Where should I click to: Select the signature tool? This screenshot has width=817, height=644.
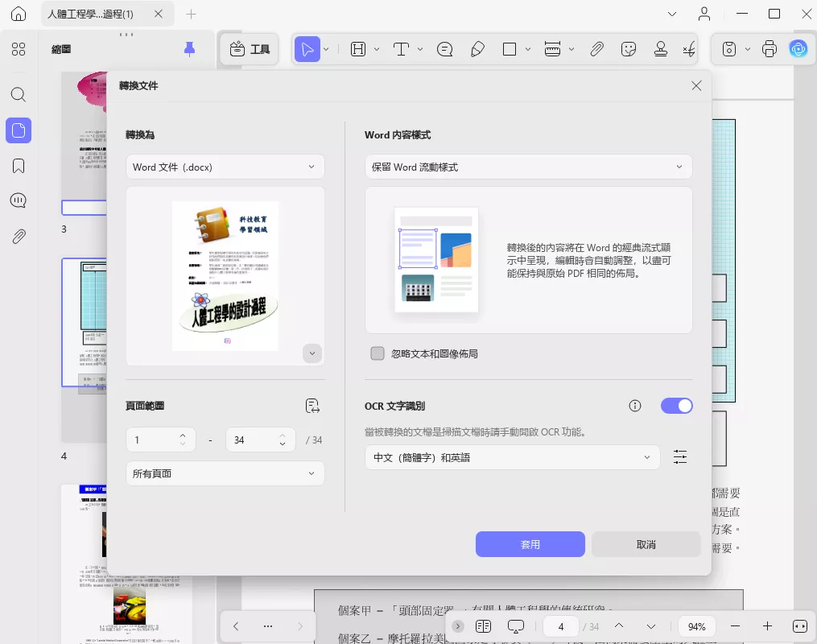[689, 49]
